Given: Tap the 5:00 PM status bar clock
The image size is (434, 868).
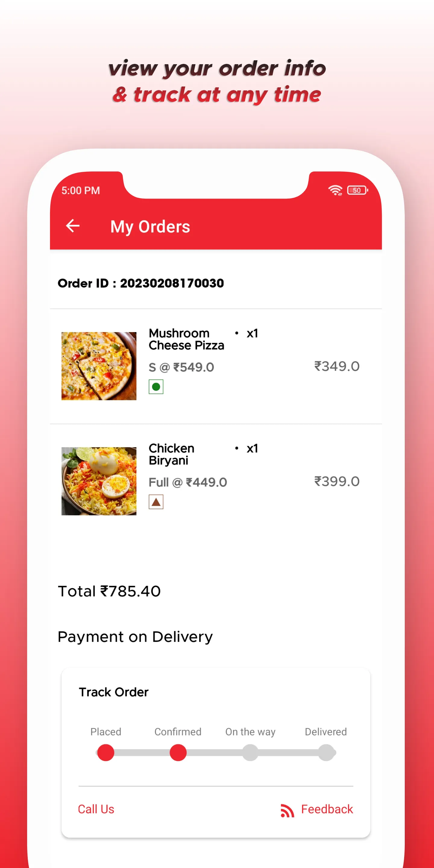Looking at the screenshot, I should (80, 190).
